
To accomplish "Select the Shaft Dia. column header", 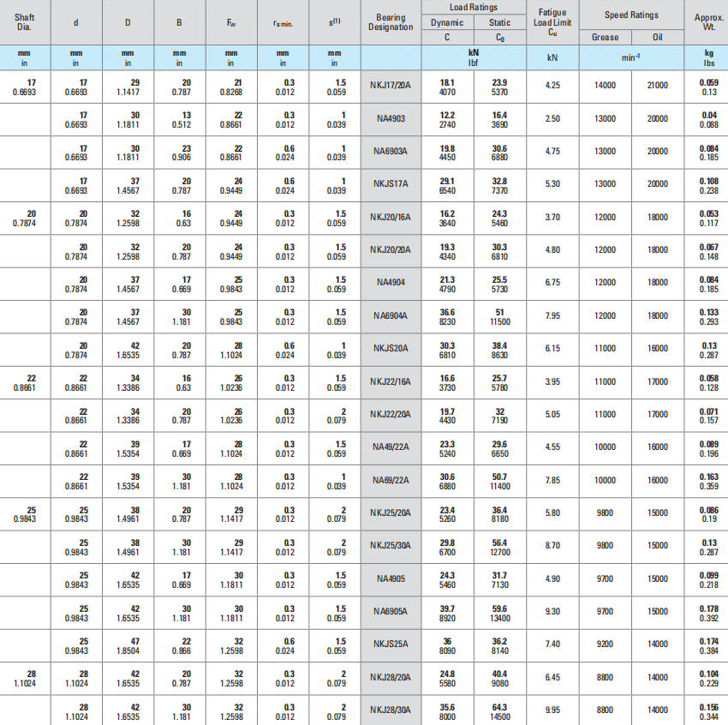I will tap(24, 22).
